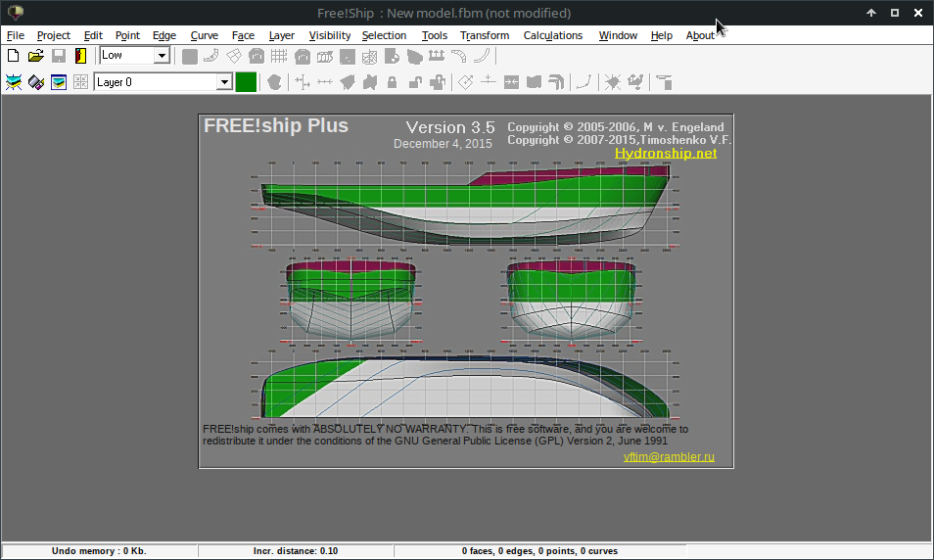This screenshot has width=934, height=560.
Task: Click the wireframe patch icon beside grid icon
Action: click(x=234, y=56)
